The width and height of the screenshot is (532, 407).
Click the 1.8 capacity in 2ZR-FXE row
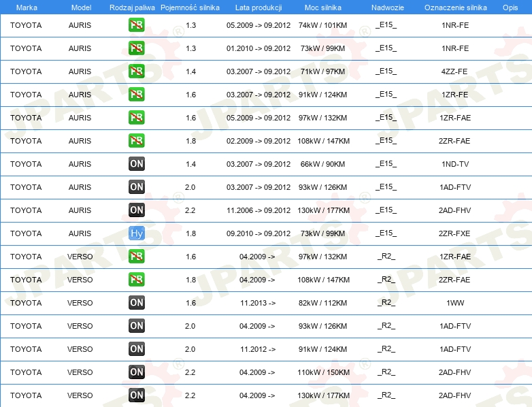(190, 233)
